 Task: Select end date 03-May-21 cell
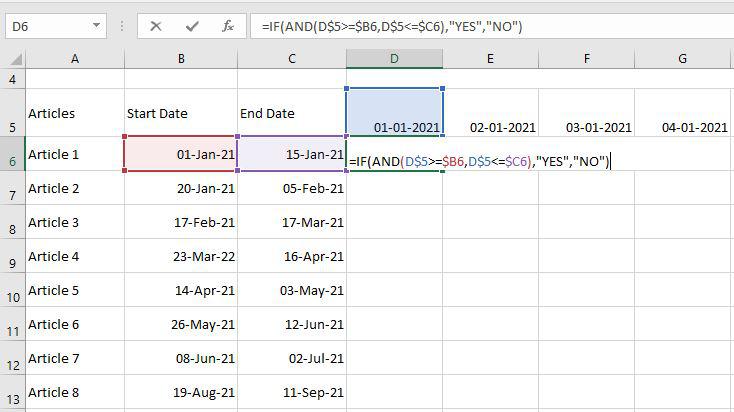(x=292, y=290)
